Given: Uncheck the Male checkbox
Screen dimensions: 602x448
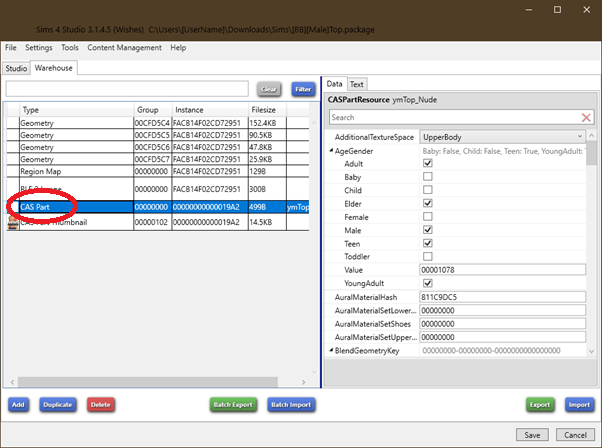Looking at the screenshot, I should point(427,230).
